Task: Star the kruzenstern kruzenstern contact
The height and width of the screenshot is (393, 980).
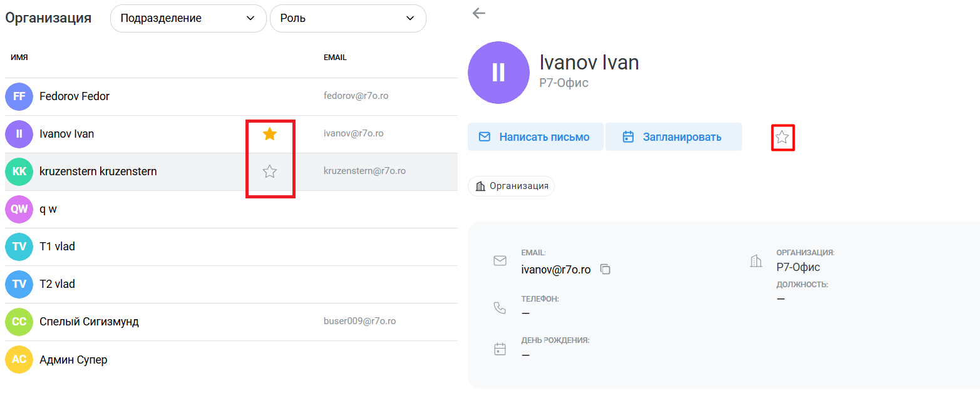Action: pyautogui.click(x=270, y=171)
